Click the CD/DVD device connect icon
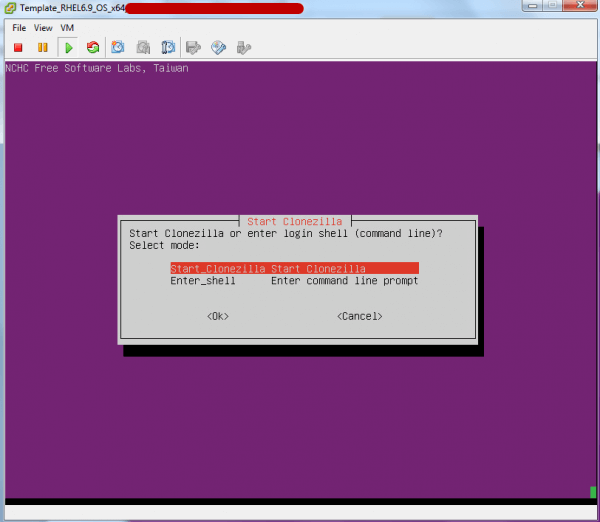The image size is (600, 522). pyautogui.click(x=218, y=47)
